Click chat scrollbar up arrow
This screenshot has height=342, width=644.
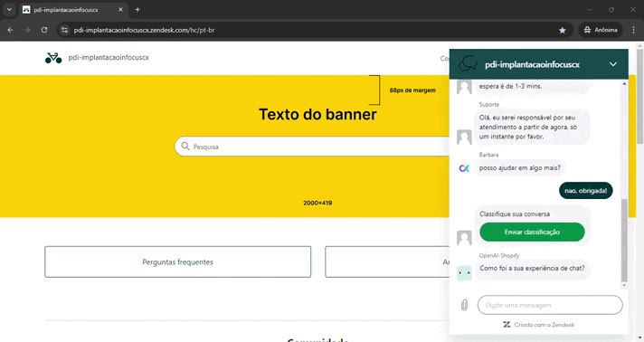click(624, 84)
